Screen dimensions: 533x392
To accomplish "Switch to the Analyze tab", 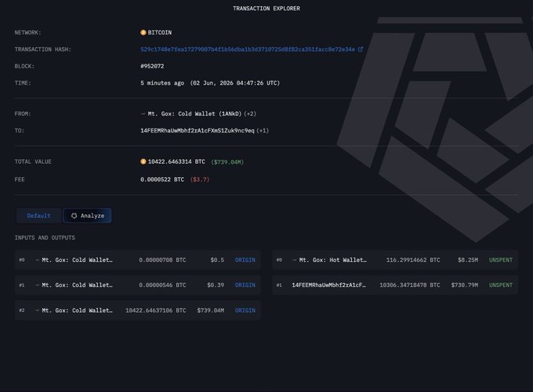I will [87, 216].
